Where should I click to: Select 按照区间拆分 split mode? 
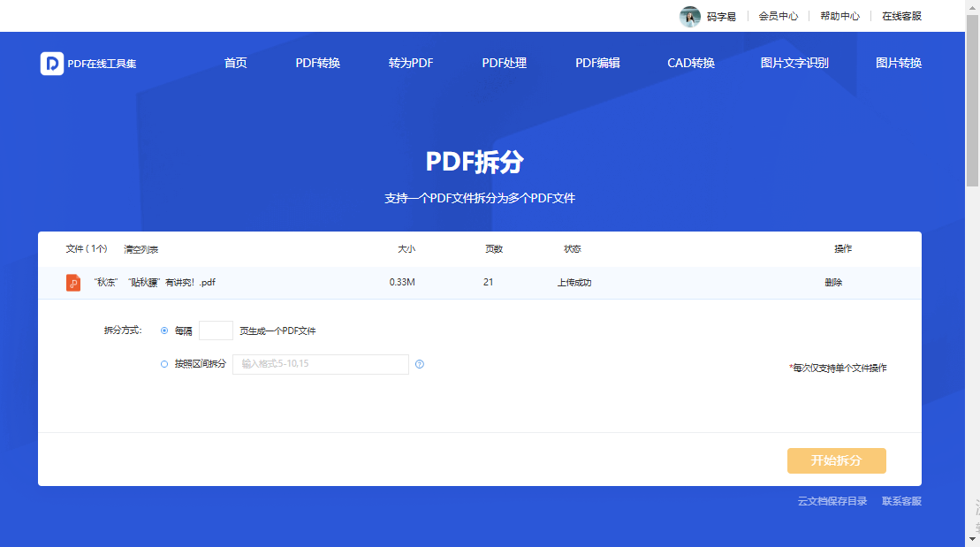click(x=163, y=363)
